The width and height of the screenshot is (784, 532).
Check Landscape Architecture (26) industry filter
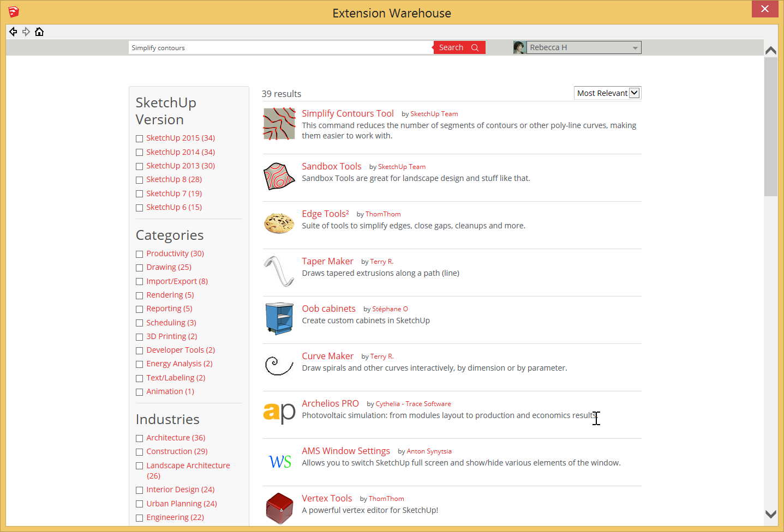pyautogui.click(x=140, y=466)
